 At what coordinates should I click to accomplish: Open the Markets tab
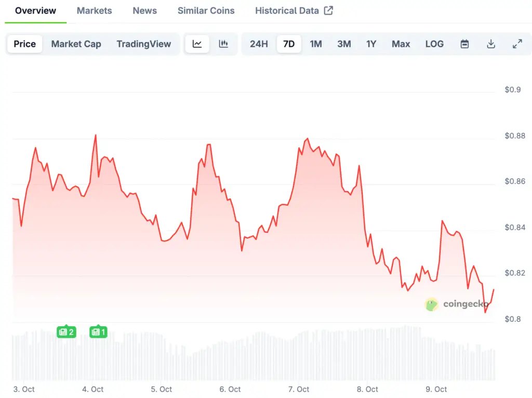coord(94,10)
